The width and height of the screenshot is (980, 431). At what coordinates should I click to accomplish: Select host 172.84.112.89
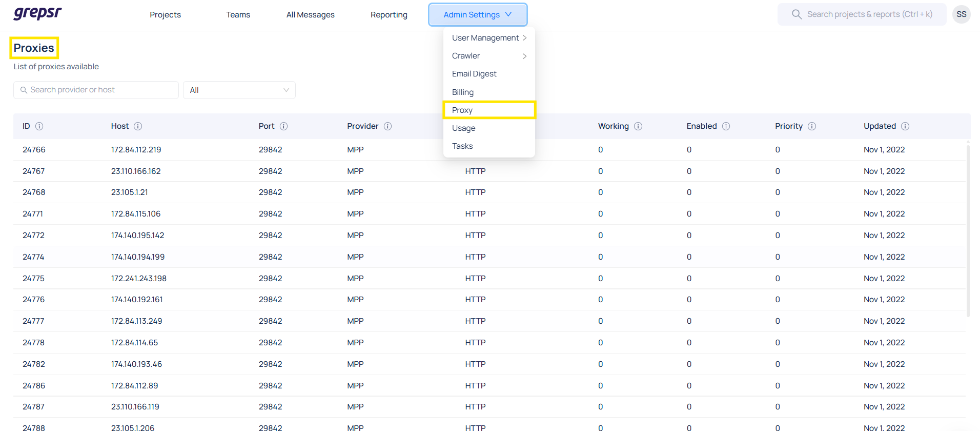coord(135,386)
